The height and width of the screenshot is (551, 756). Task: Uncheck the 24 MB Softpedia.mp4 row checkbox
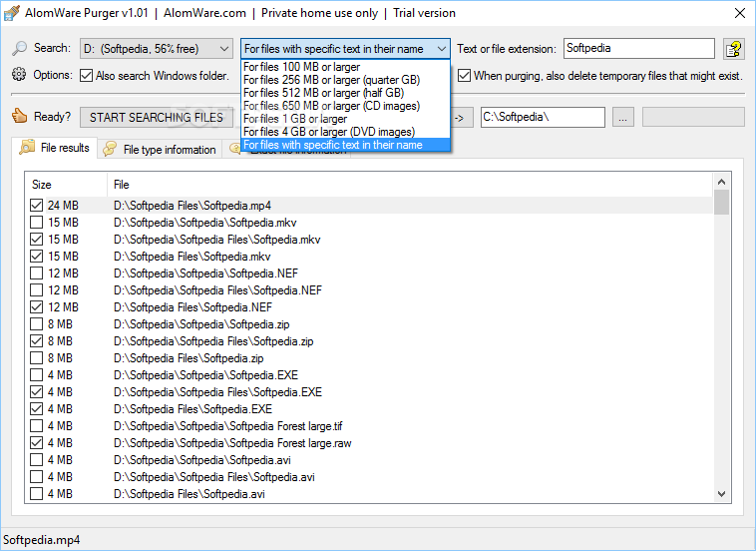click(36, 205)
